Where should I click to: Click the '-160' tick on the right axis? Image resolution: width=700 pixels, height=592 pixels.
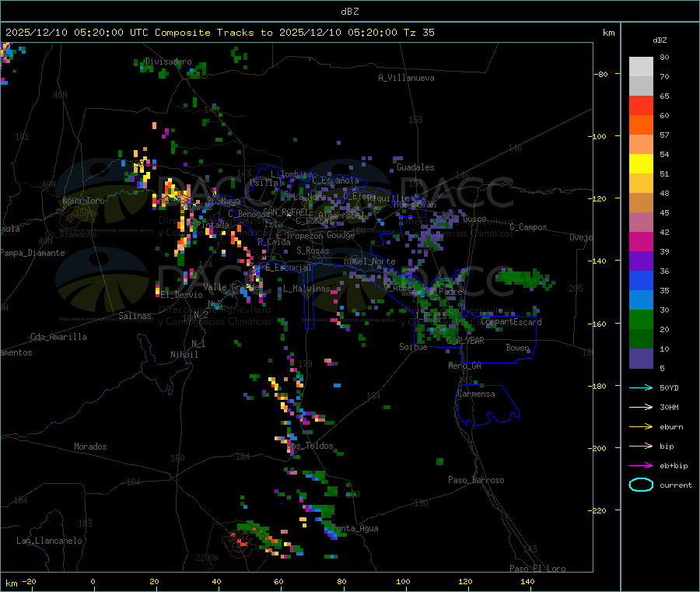(x=599, y=324)
